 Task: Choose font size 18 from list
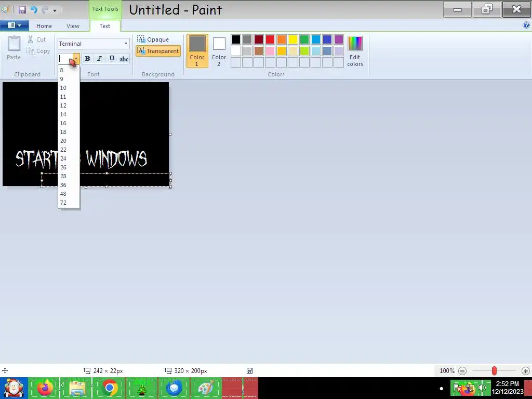point(69,132)
